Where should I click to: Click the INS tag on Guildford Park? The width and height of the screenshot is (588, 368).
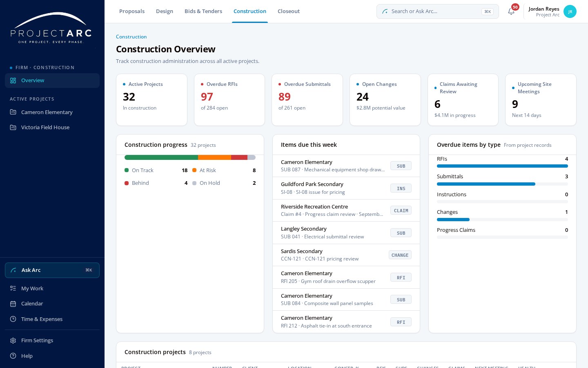click(x=401, y=188)
